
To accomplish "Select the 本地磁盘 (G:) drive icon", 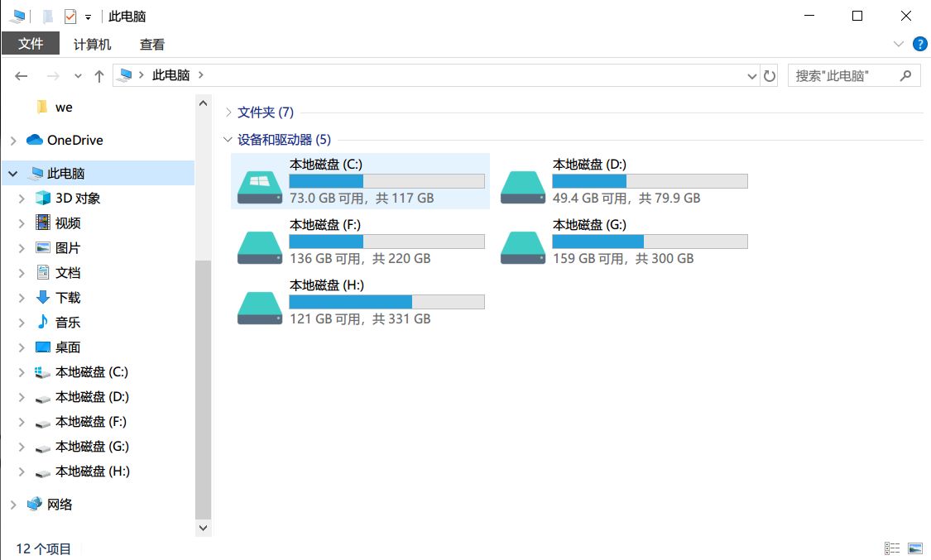I will 522,247.
